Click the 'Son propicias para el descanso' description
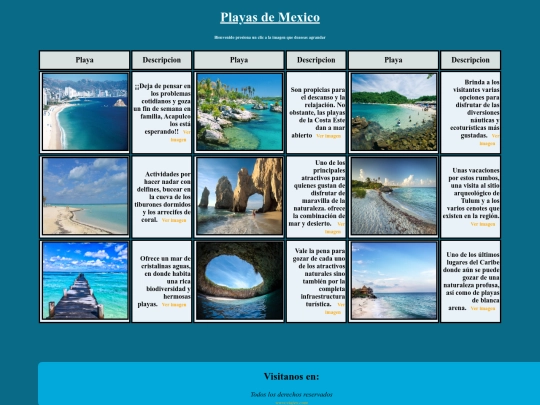Image resolution: width=540 pixels, height=405 pixels. coord(317,112)
